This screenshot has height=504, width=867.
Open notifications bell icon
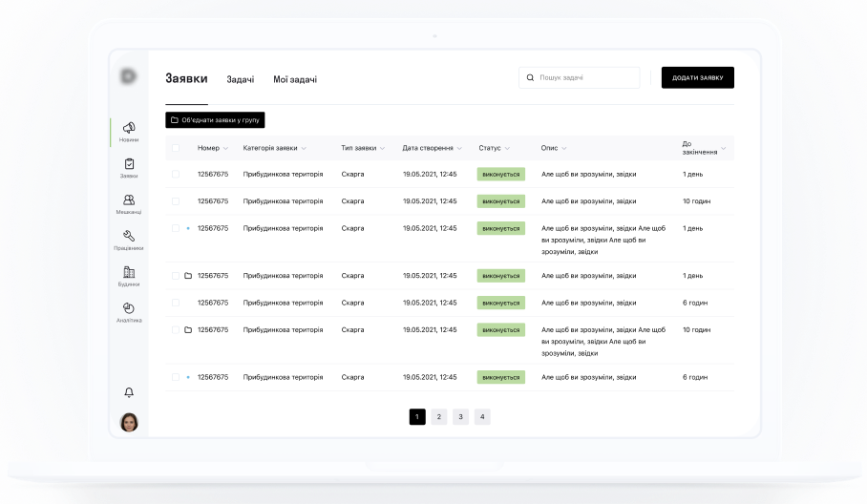pyautogui.click(x=129, y=392)
